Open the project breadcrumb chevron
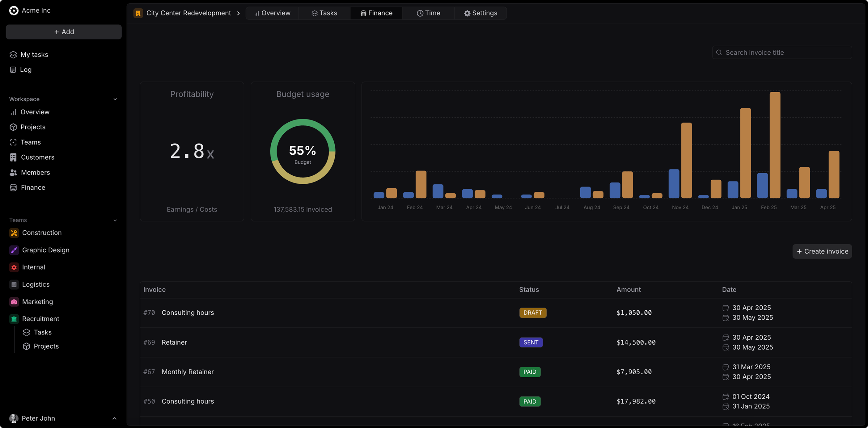 pyautogui.click(x=238, y=13)
